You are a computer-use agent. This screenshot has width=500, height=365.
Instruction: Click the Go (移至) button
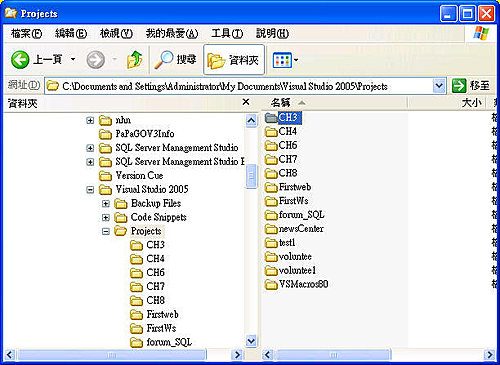tap(471, 86)
